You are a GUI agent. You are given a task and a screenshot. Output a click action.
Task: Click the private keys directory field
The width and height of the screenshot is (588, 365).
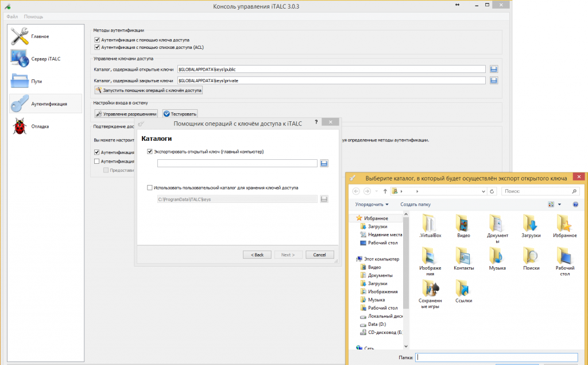click(x=331, y=80)
